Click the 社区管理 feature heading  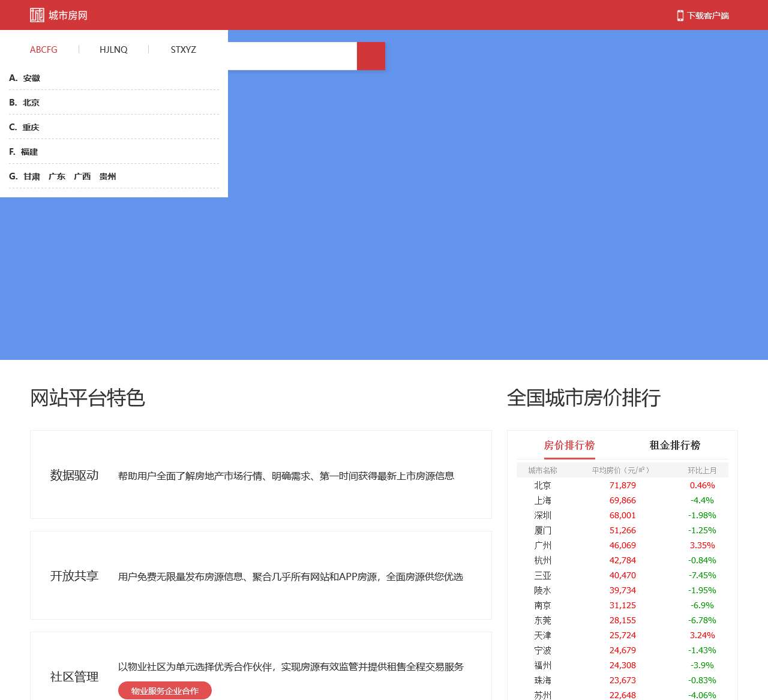coord(74,677)
